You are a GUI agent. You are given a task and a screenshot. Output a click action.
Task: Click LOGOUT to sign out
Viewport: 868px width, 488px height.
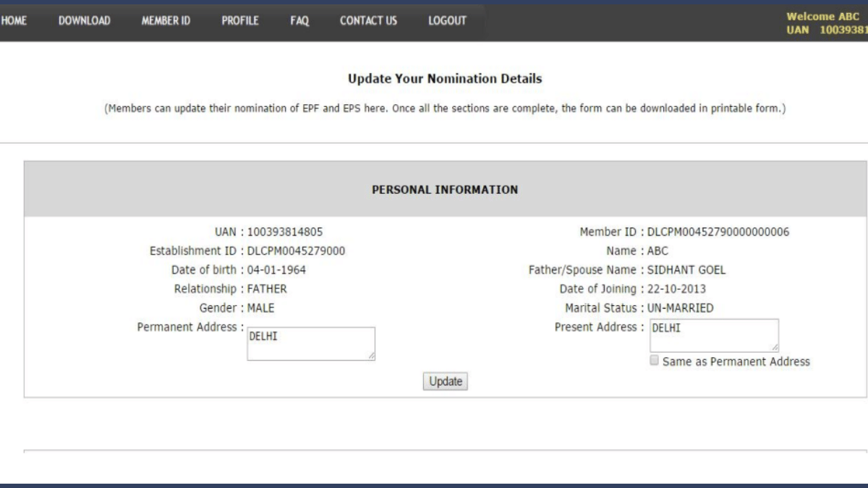(x=448, y=22)
